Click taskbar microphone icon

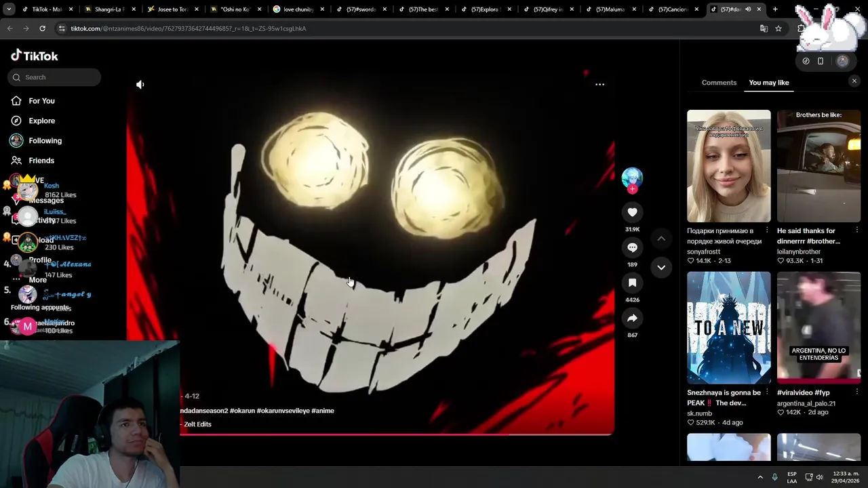775,477
